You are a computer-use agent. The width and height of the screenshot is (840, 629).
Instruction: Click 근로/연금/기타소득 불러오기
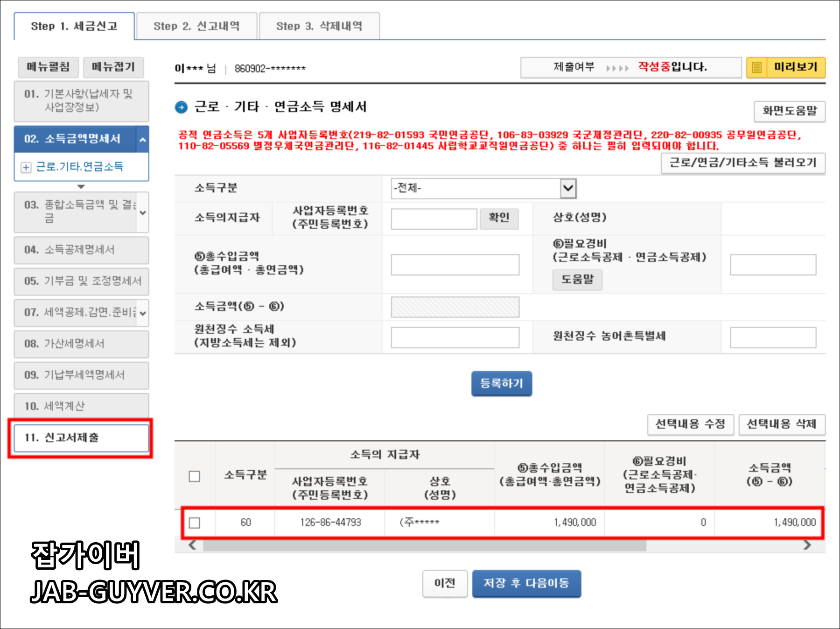tap(742, 163)
